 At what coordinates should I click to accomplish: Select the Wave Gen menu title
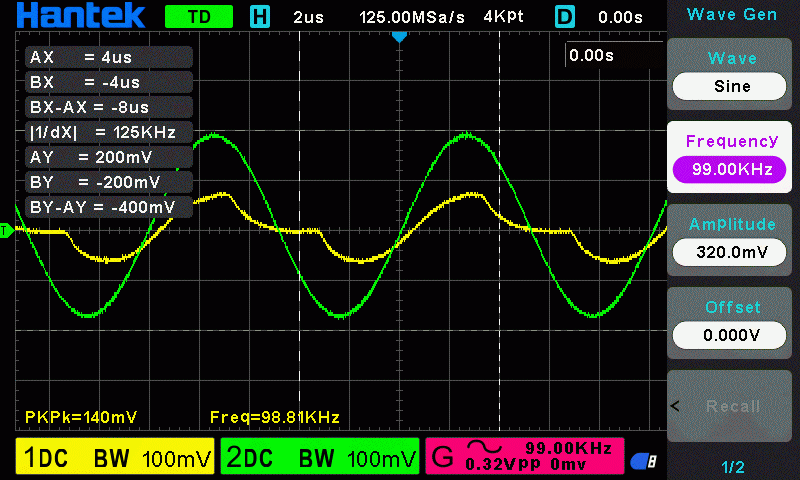click(732, 14)
